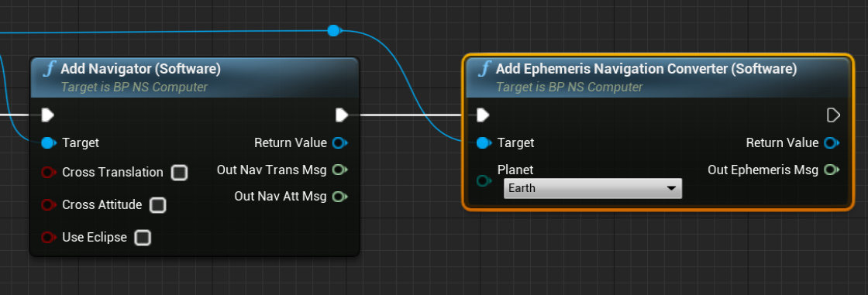This screenshot has width=868, height=295.
Task: Click Ephemeris Converter output execution pin
Action: [833, 115]
